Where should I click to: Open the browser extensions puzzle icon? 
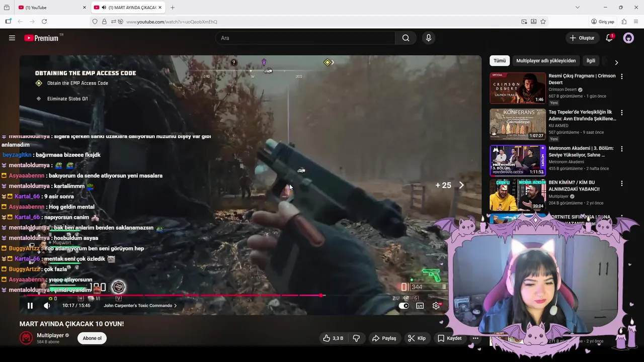coord(624,22)
